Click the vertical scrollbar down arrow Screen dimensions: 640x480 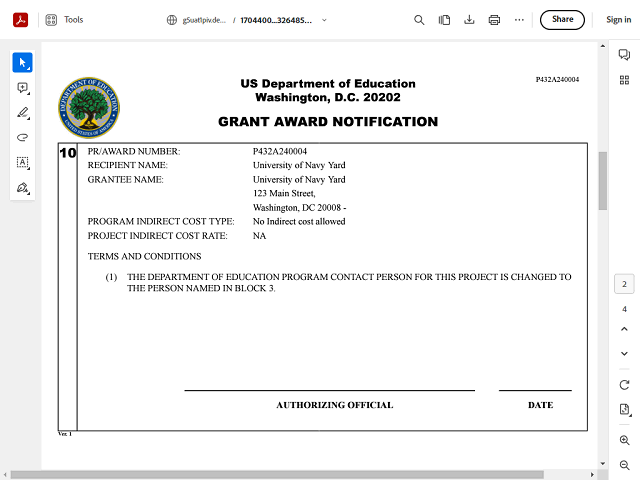[603, 464]
